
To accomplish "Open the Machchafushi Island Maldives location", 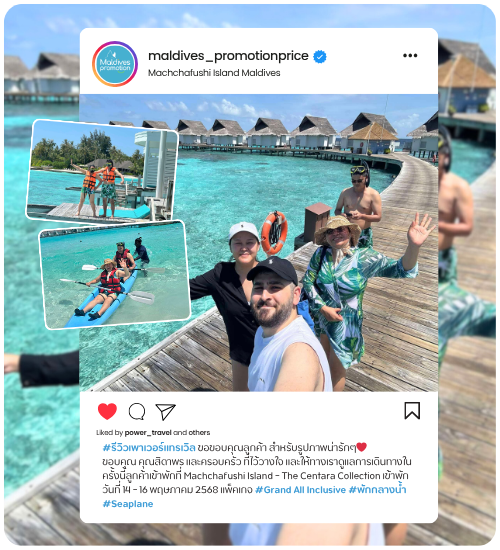I will point(214,73).
